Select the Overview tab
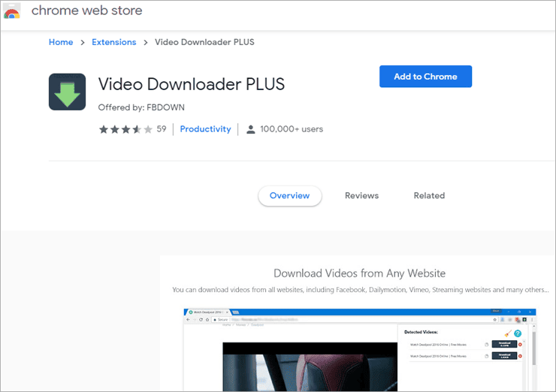This screenshot has width=556, height=392. click(x=290, y=196)
